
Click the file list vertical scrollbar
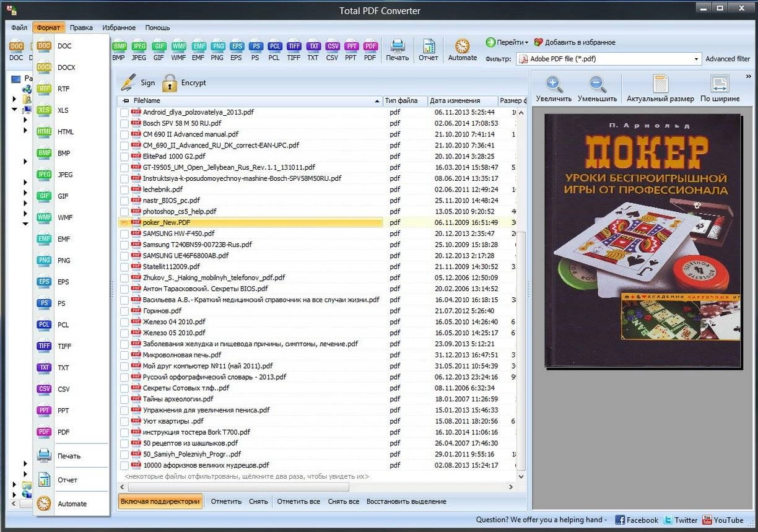coord(521,294)
